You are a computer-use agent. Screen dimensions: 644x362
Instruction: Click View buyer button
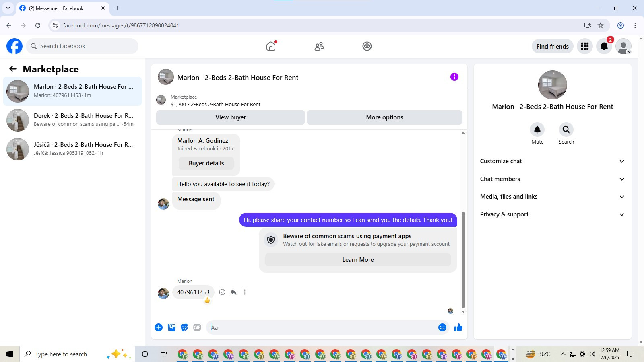(231, 117)
